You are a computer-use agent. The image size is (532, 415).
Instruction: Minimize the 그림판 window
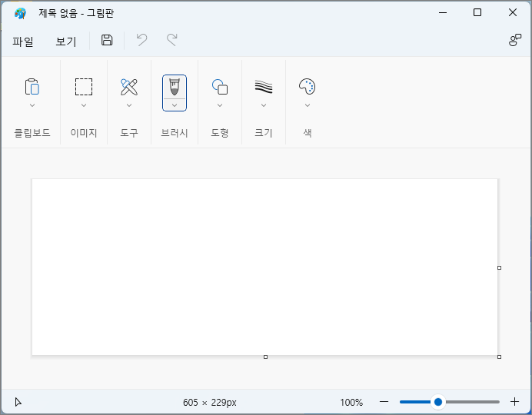(442, 12)
